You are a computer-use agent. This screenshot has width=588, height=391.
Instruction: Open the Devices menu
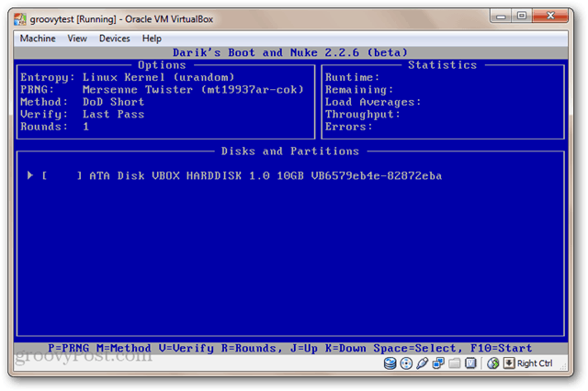[114, 39]
